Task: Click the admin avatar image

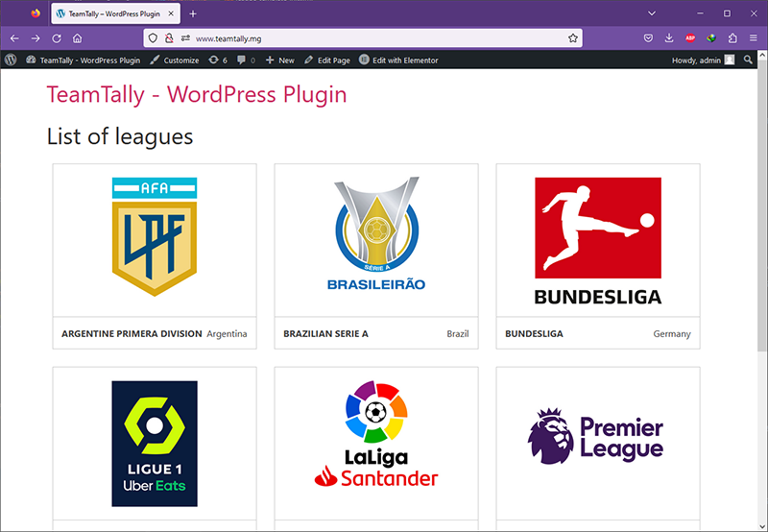Action: 730,60
